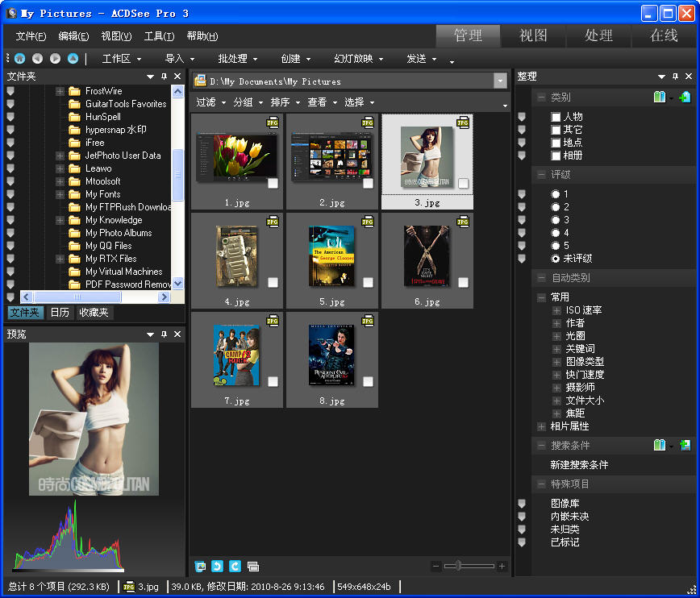
Task: Switch to the 视图 tab
Action: tap(533, 35)
